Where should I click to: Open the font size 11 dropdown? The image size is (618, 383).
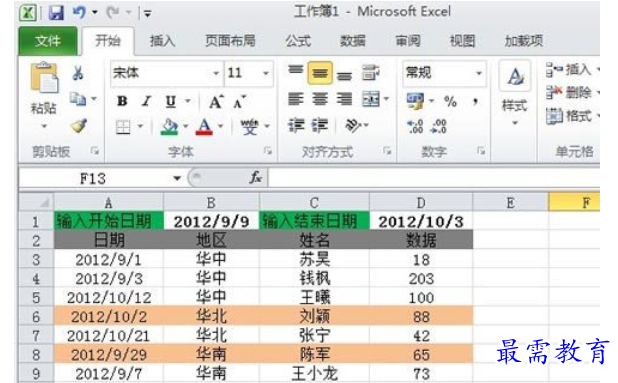[x=266, y=73]
